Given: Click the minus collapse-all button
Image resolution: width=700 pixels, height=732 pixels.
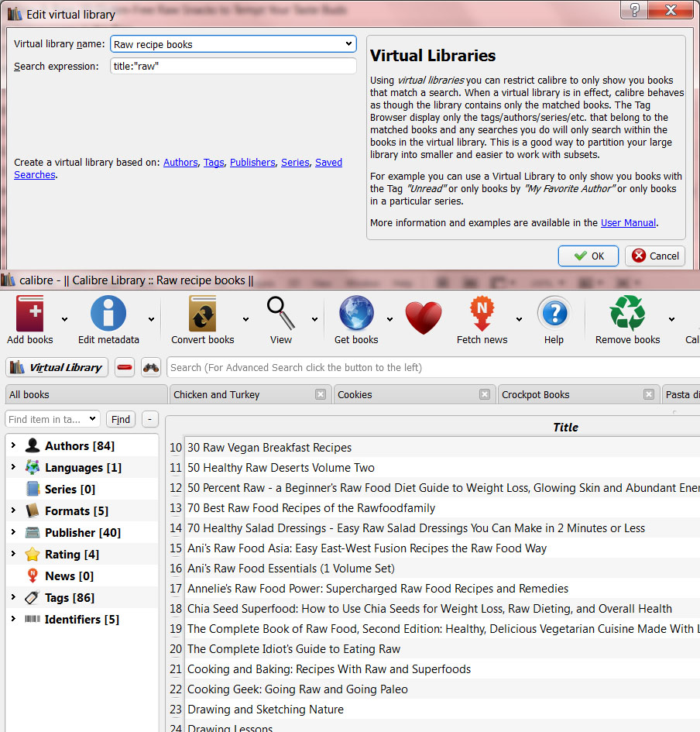Looking at the screenshot, I should [x=149, y=419].
